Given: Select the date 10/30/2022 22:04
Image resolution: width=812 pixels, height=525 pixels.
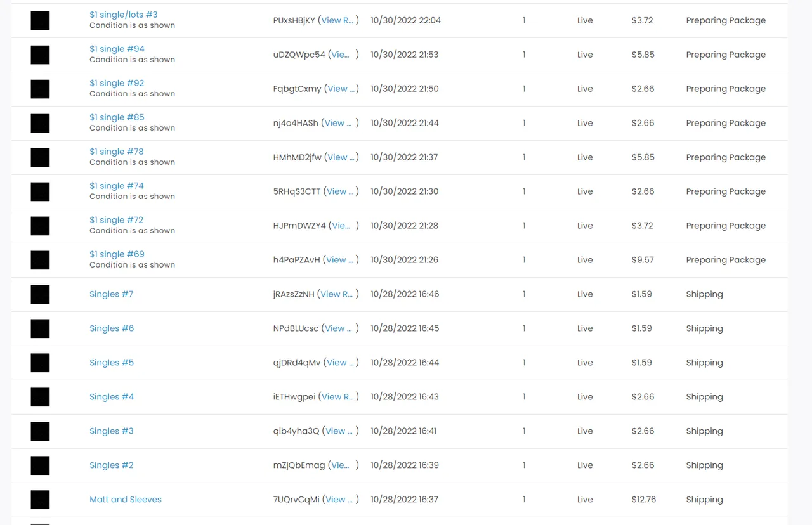Looking at the screenshot, I should [x=405, y=20].
